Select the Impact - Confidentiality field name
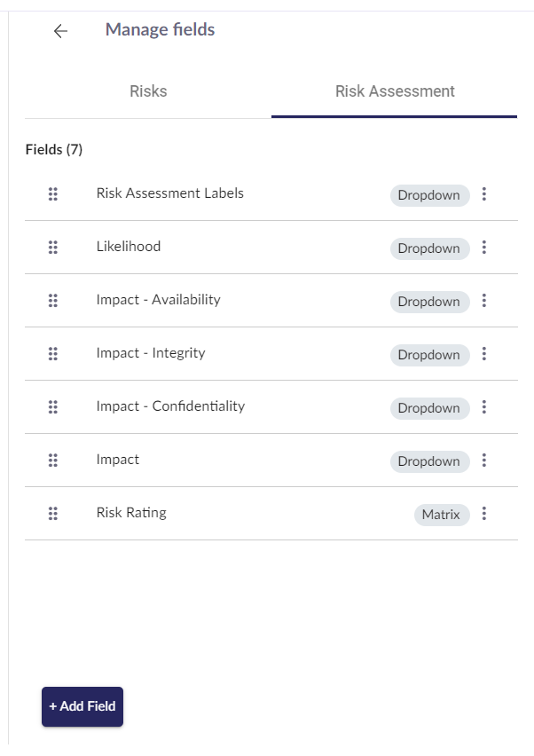Image resolution: width=534 pixels, height=756 pixels. pyautogui.click(x=170, y=406)
